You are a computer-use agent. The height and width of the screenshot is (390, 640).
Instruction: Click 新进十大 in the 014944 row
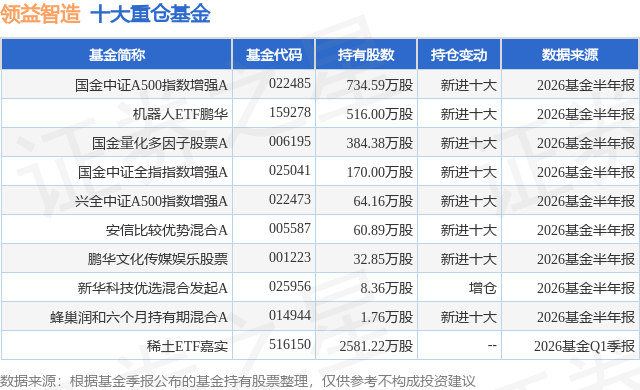[x=469, y=317]
